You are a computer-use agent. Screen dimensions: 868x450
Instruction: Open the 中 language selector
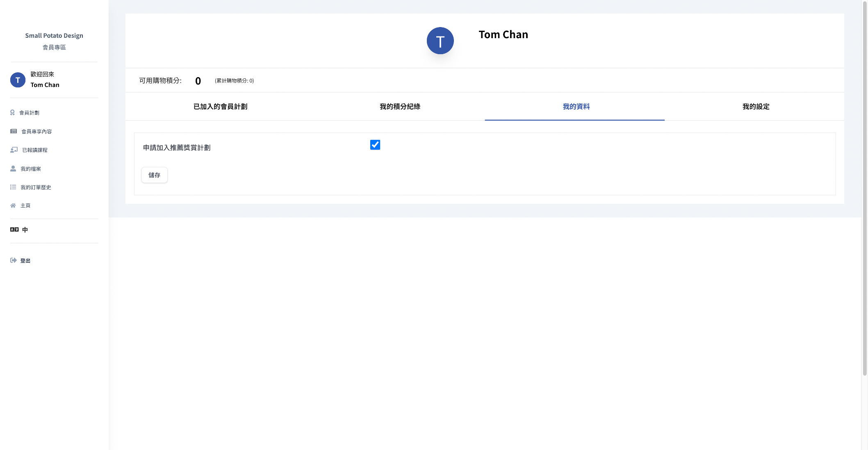click(25, 230)
